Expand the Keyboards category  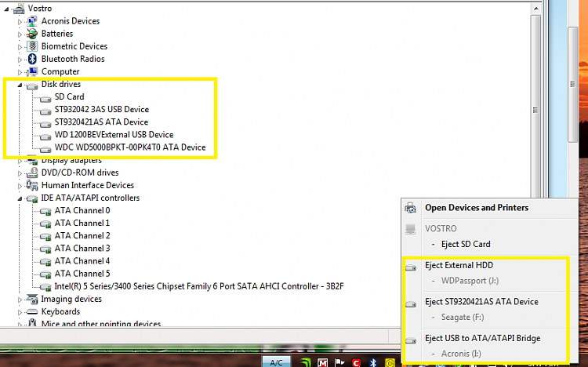[x=20, y=312]
